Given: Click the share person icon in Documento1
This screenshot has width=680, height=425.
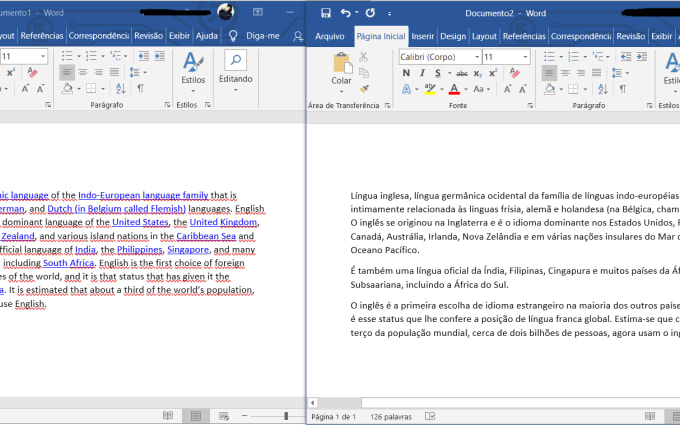Looking at the screenshot, I should tap(298, 36).
